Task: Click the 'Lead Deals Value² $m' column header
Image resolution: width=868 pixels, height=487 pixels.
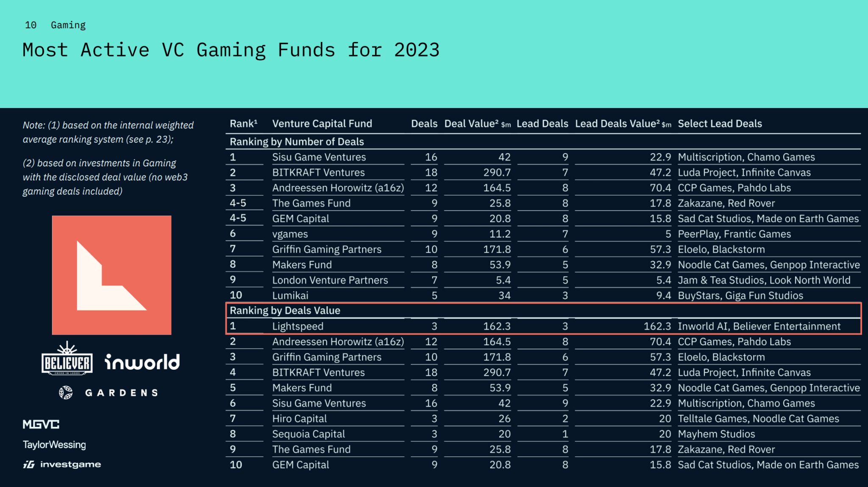Action: (623, 124)
